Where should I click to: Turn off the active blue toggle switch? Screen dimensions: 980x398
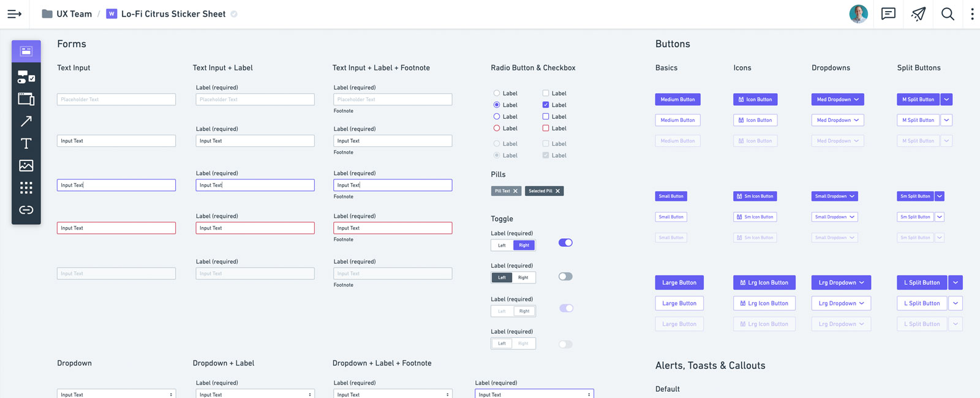pyautogui.click(x=565, y=242)
